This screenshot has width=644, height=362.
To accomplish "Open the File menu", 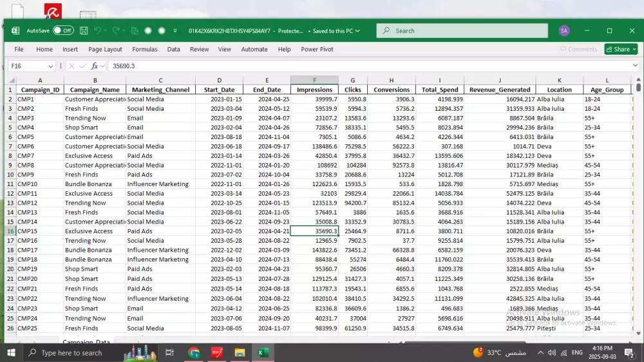I will pyautogui.click(x=19, y=49).
